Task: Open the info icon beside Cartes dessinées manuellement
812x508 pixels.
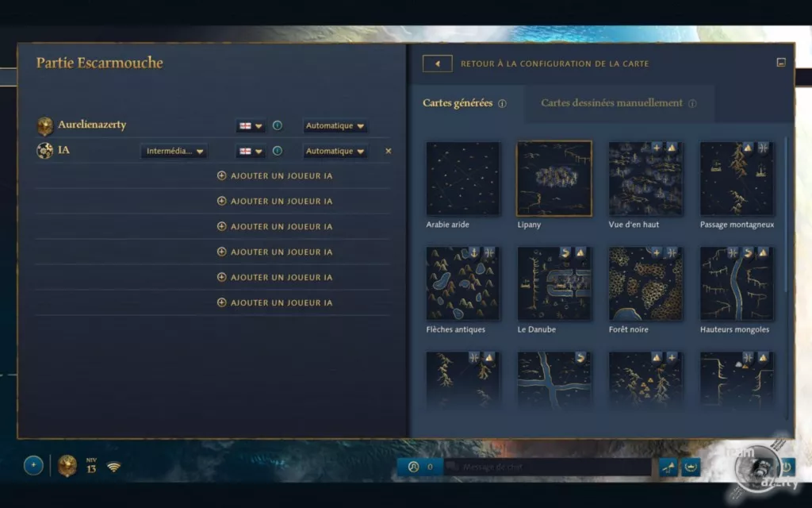Action: click(692, 104)
